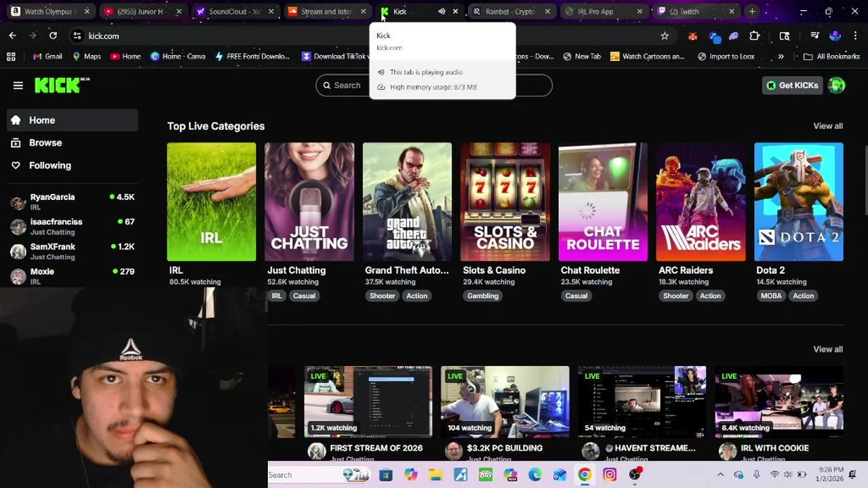This screenshot has width=868, height=488.
Task: Open the Chrome extensions puzzle icon
Action: [x=754, y=36]
